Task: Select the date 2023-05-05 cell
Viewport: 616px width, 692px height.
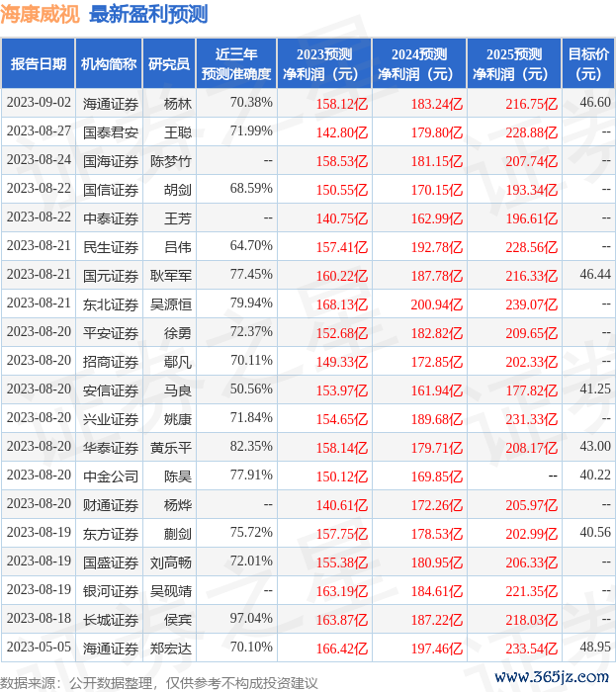Action: coord(39,648)
